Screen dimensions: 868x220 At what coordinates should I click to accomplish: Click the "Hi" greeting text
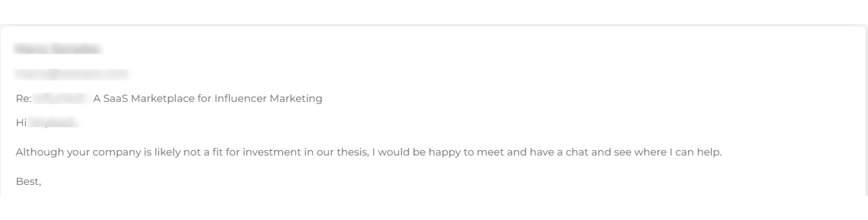[x=21, y=123]
